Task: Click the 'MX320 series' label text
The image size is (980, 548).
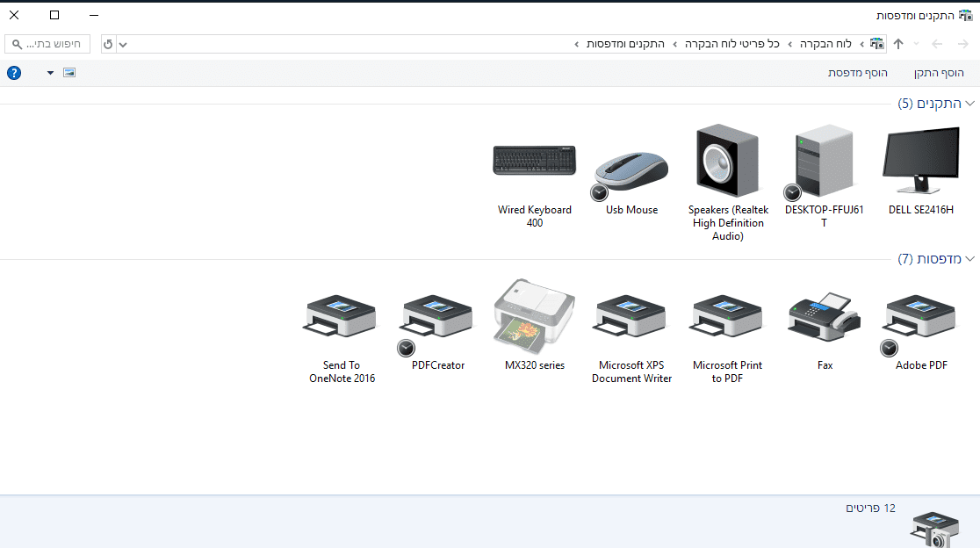Action: pyautogui.click(x=535, y=365)
